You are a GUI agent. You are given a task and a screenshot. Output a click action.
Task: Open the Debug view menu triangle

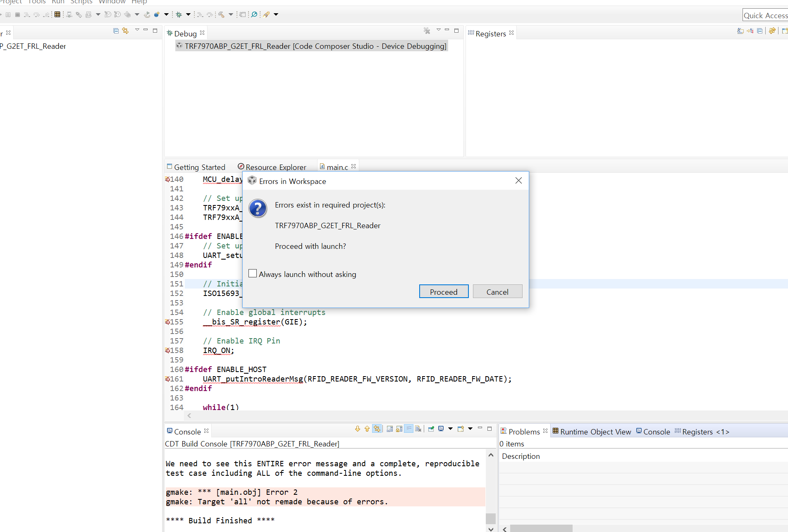439,30
